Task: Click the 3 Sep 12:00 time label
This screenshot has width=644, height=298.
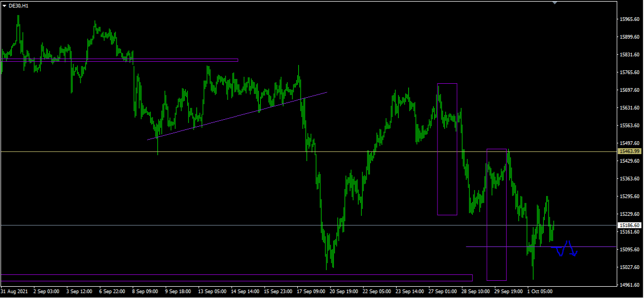Action: click(x=79, y=292)
